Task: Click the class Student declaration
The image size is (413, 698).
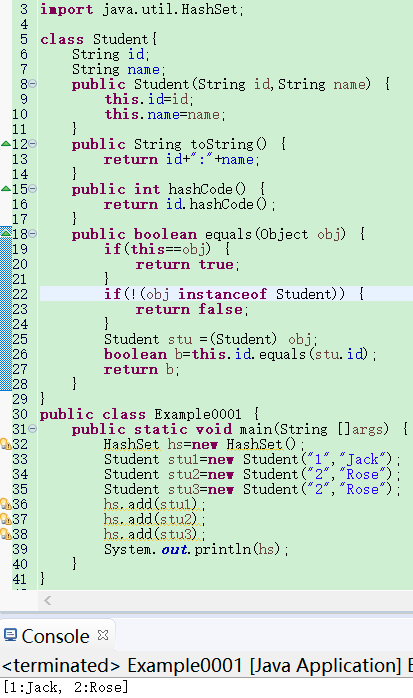Action: click(99, 39)
